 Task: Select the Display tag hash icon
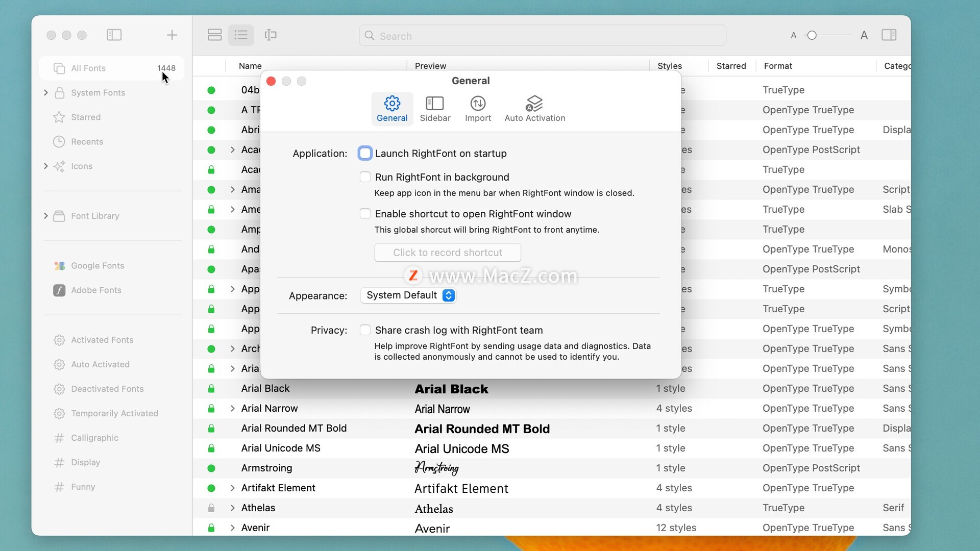pos(59,462)
